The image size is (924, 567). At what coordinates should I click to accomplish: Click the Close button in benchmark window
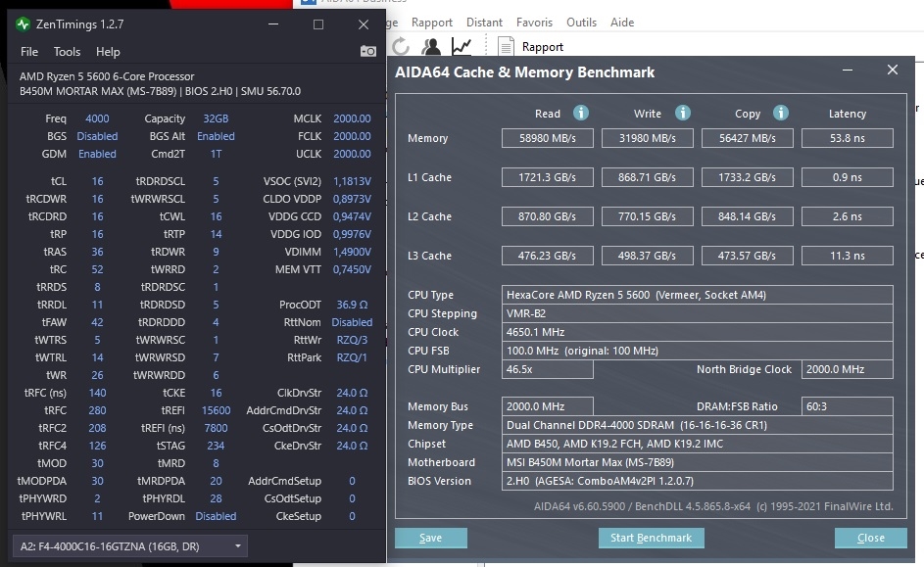click(870, 538)
